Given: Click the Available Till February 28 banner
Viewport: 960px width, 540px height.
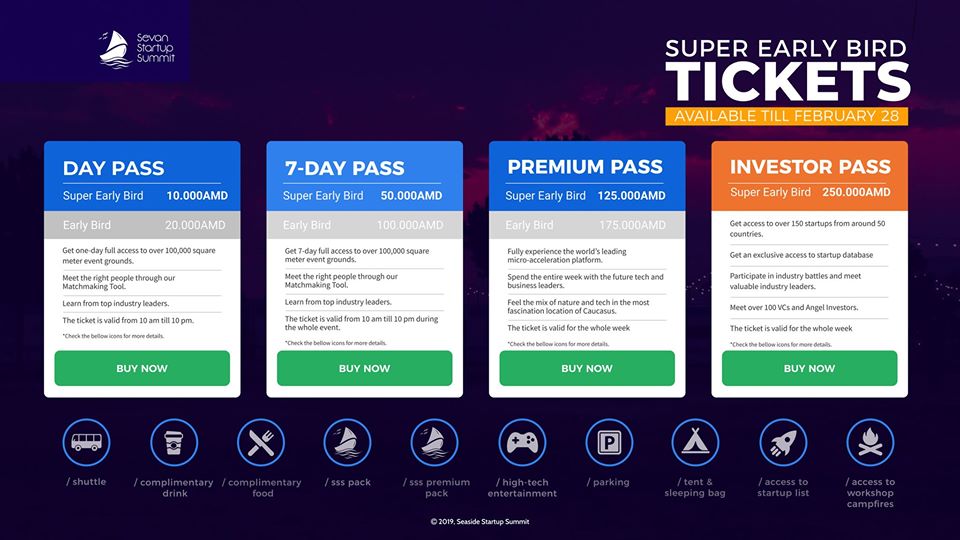Looking at the screenshot, I should (787, 116).
